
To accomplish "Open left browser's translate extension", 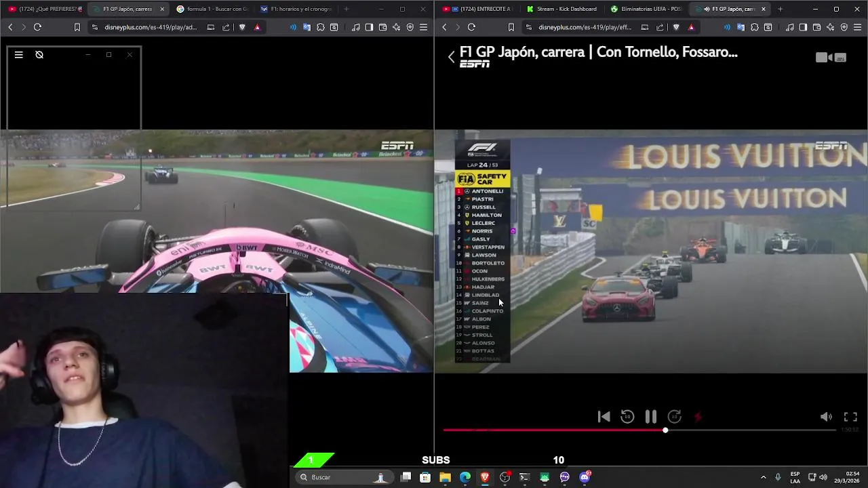I will point(307,27).
